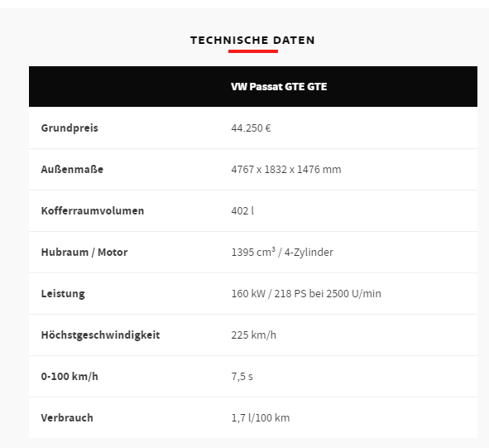Image resolution: width=489 pixels, height=448 pixels.
Task: Select the 4767 x 1832 x 1476 mm dimensions
Action: (286, 169)
